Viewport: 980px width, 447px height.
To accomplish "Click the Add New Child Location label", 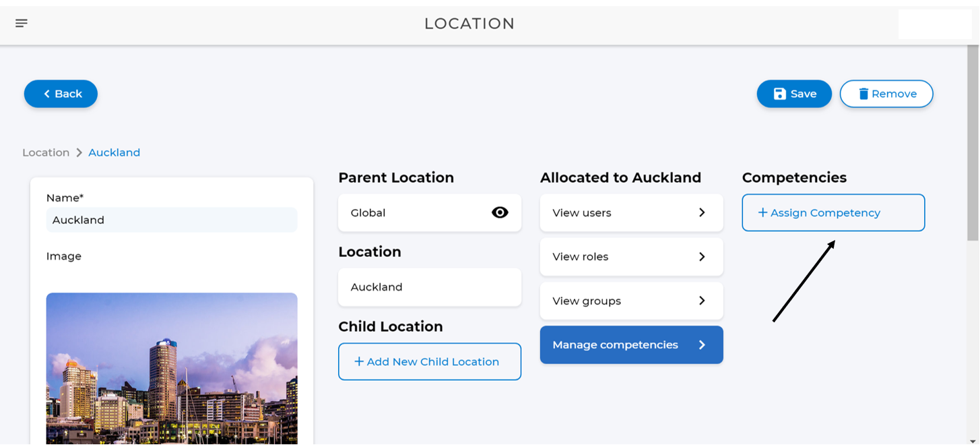I will click(433, 361).
